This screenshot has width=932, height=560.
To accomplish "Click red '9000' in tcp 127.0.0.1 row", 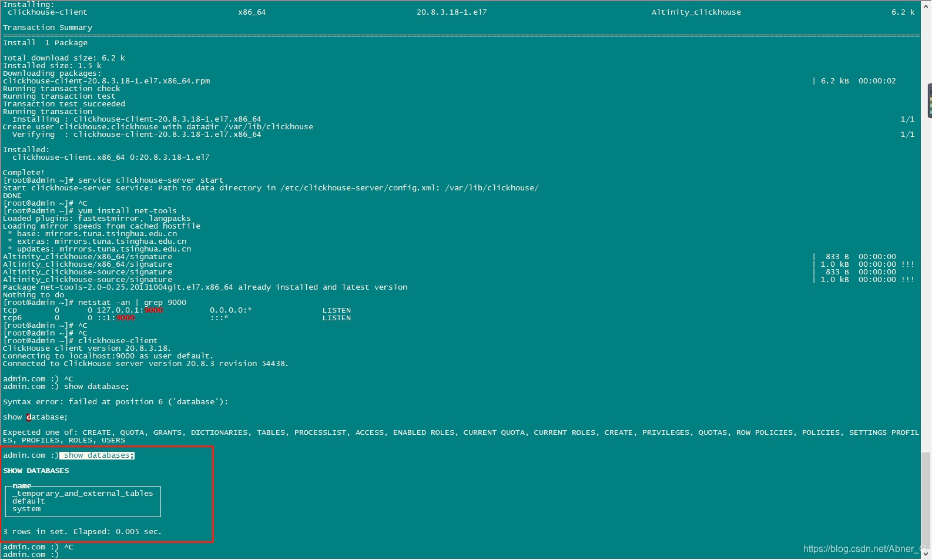I will (154, 310).
